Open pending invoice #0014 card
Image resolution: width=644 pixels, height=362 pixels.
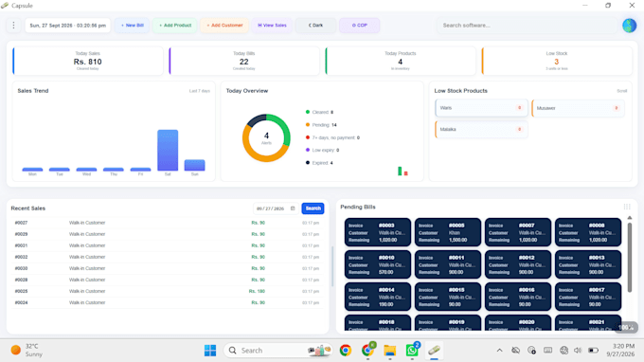(378, 297)
